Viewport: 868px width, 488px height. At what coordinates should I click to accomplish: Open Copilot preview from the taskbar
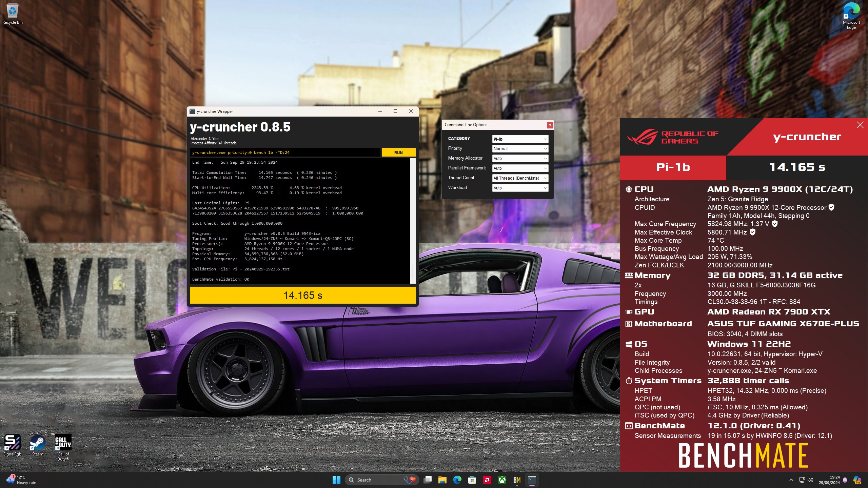[857, 480]
